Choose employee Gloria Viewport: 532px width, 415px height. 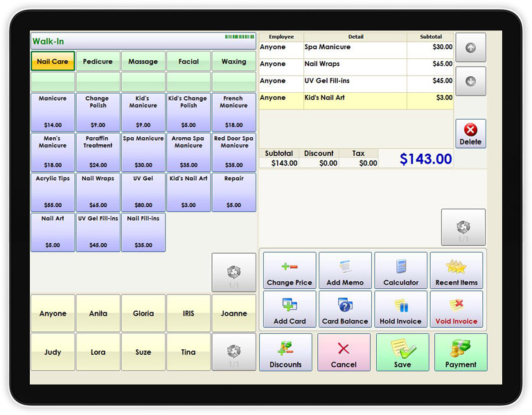point(143,313)
